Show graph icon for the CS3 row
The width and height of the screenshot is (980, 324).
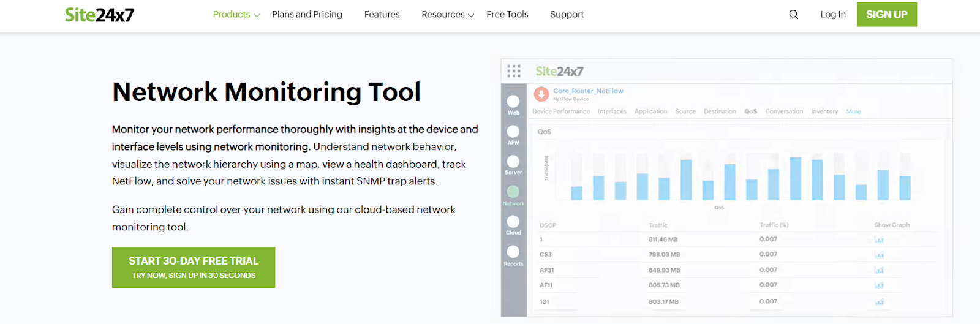tap(880, 254)
